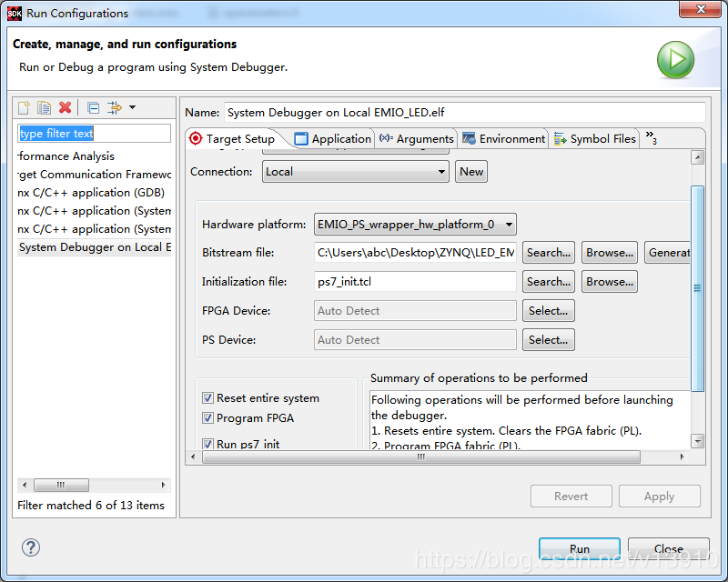Show hidden tabs via overflow chevron
Screen dimensions: 728x582
pos(651,138)
